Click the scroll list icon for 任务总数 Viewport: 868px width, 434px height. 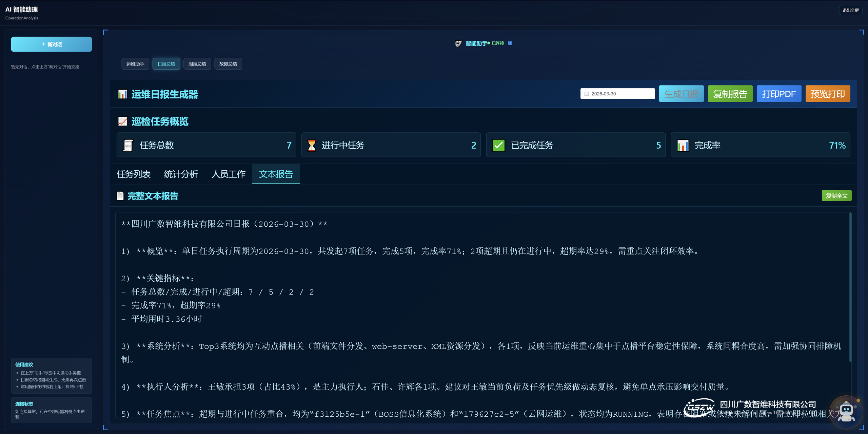pos(128,145)
